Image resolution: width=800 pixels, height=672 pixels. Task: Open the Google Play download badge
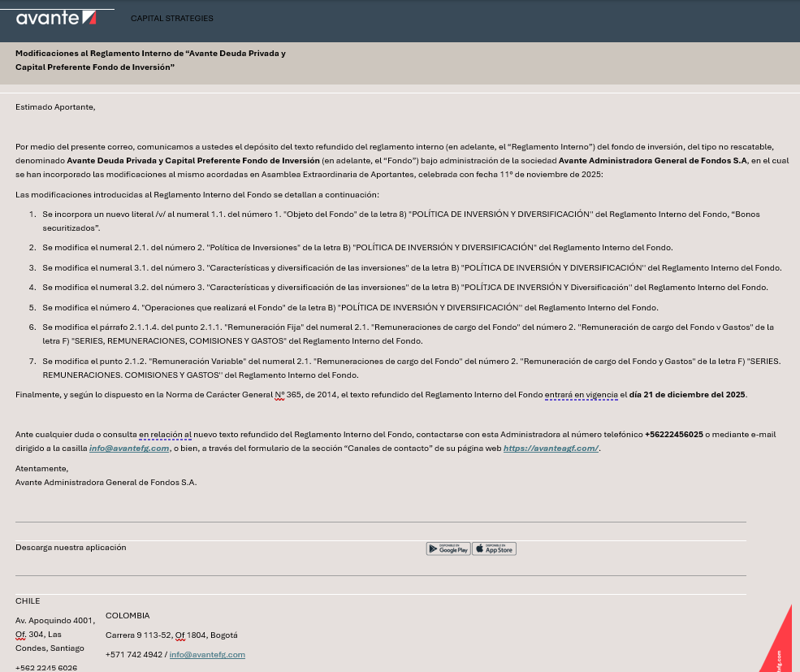448,548
